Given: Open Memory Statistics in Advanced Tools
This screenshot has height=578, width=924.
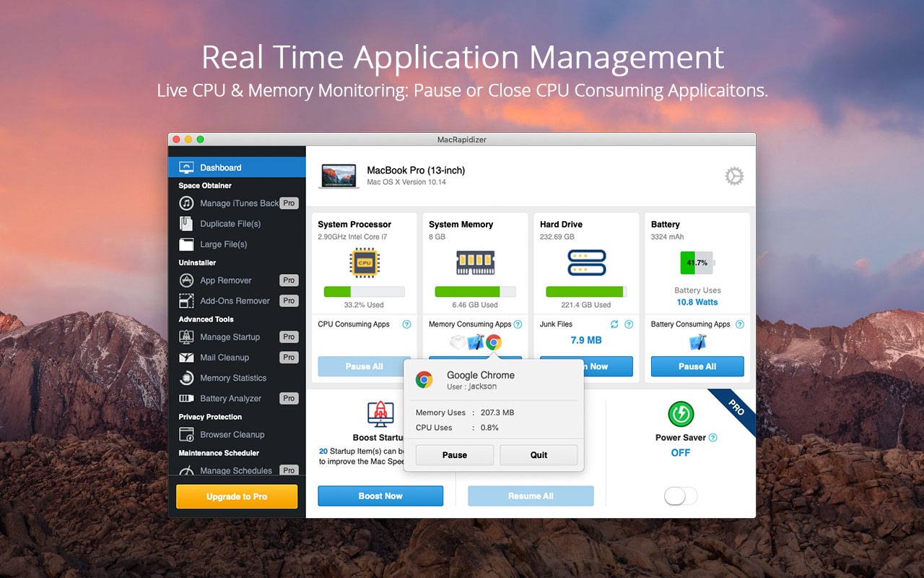Looking at the screenshot, I should pyautogui.click(x=233, y=378).
